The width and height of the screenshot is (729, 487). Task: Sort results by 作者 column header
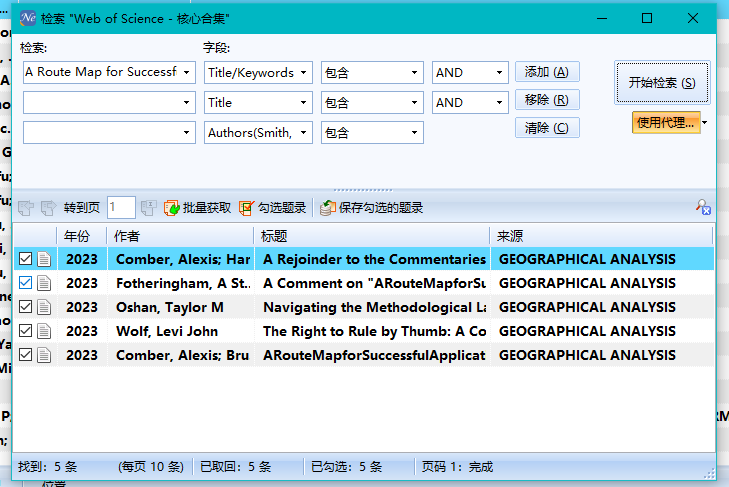(180, 236)
